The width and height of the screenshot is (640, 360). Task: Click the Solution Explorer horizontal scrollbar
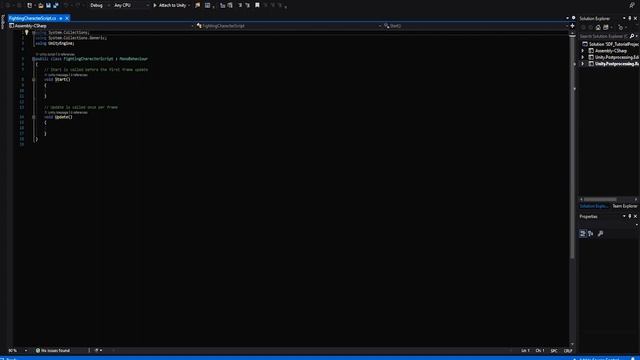pyautogui.click(x=600, y=199)
